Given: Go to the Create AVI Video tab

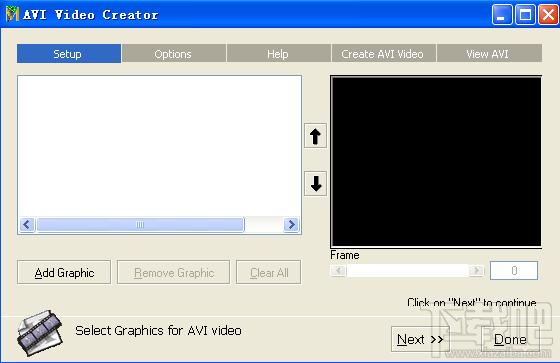Looking at the screenshot, I should coord(383,54).
